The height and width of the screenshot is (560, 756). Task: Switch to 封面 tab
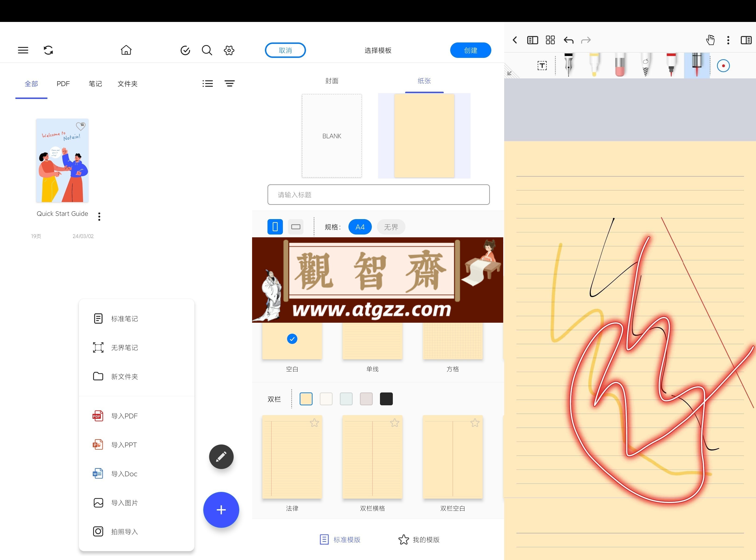click(332, 81)
